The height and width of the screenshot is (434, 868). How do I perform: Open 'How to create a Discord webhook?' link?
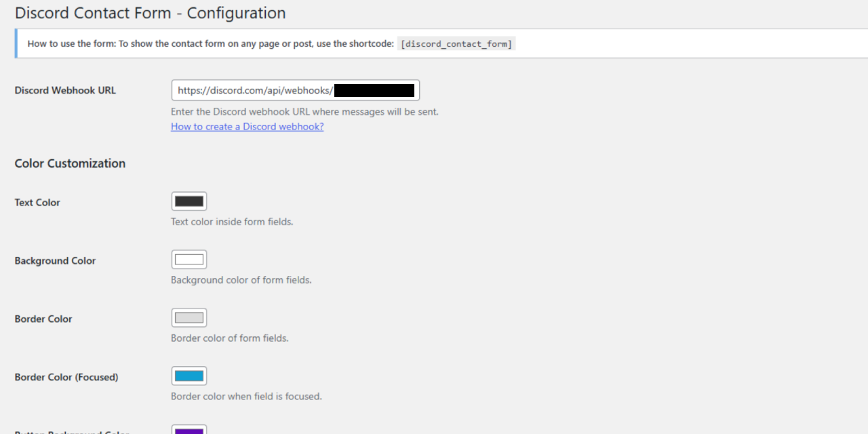pos(247,126)
